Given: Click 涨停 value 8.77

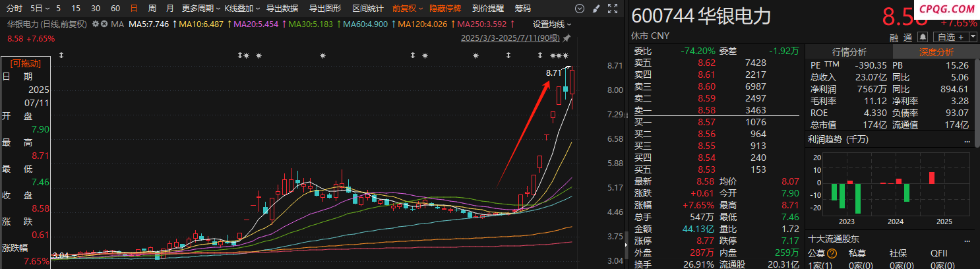Looking at the screenshot, I should [706, 241].
